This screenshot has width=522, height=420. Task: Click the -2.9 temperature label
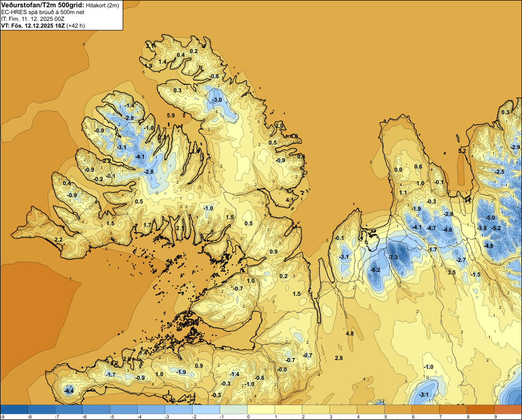(515, 147)
